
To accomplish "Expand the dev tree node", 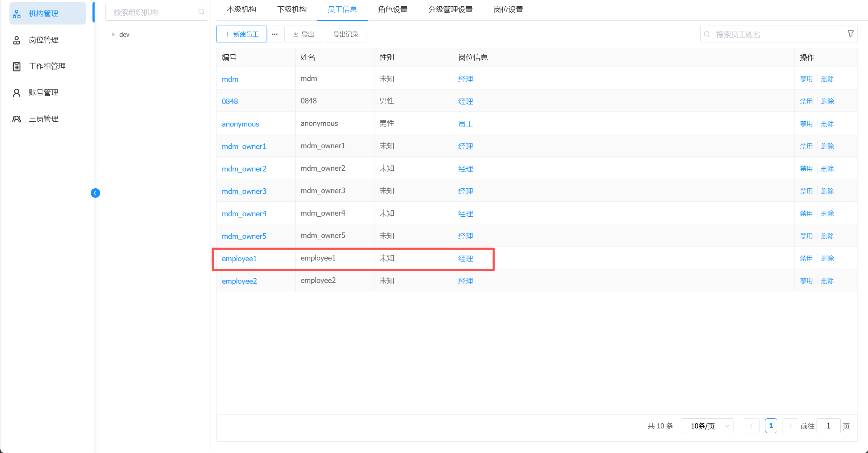I will click(x=113, y=34).
